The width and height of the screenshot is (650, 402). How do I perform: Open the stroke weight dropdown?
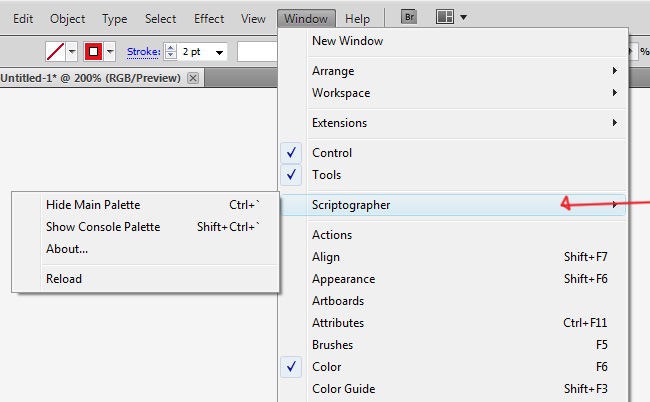(219, 51)
